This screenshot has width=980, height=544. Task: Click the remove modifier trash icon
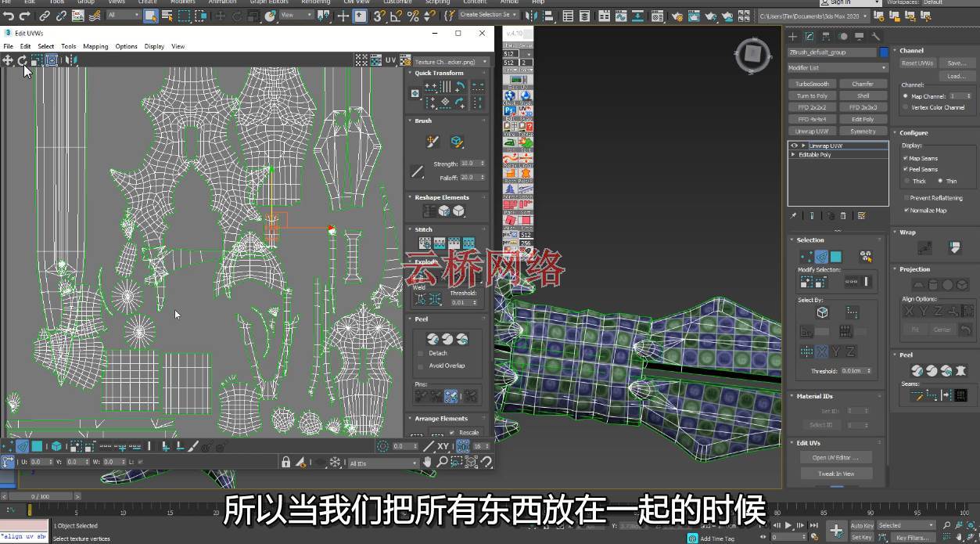pyautogui.click(x=843, y=215)
